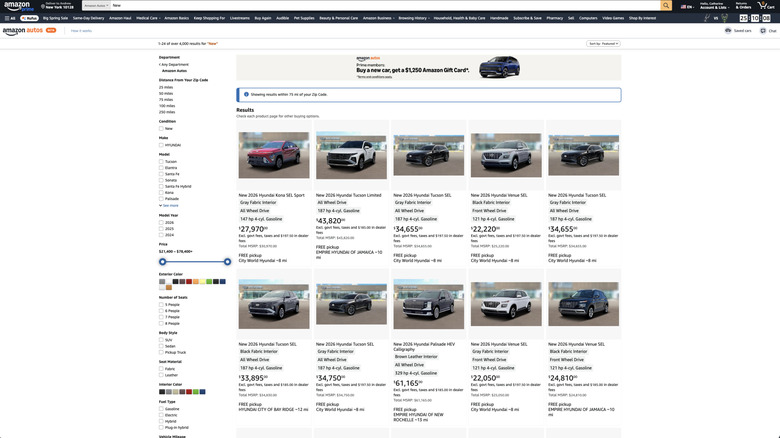The height and width of the screenshot is (438, 780).
Task: Check the HYUNDAI make filter
Action: coord(161,145)
